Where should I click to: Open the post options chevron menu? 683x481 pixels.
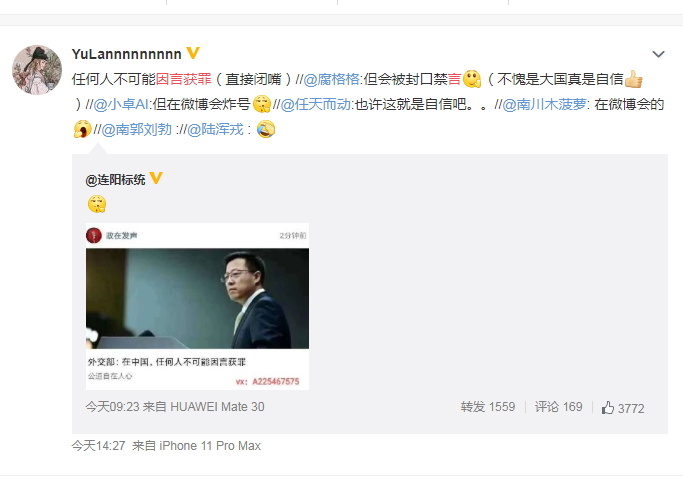(x=658, y=54)
